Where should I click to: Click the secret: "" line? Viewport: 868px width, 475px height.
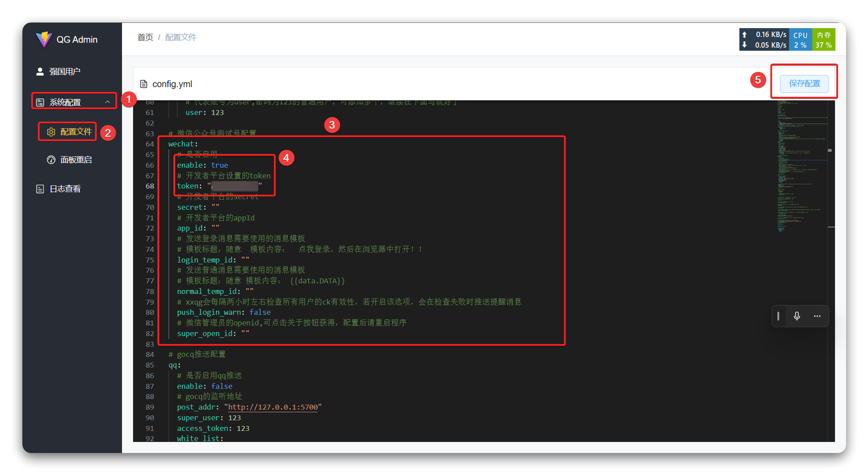(198, 207)
